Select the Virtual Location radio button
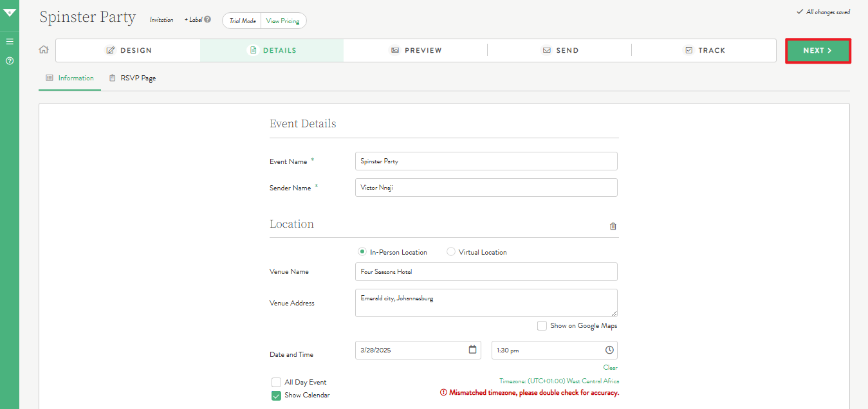Image resolution: width=868 pixels, height=409 pixels. point(451,252)
